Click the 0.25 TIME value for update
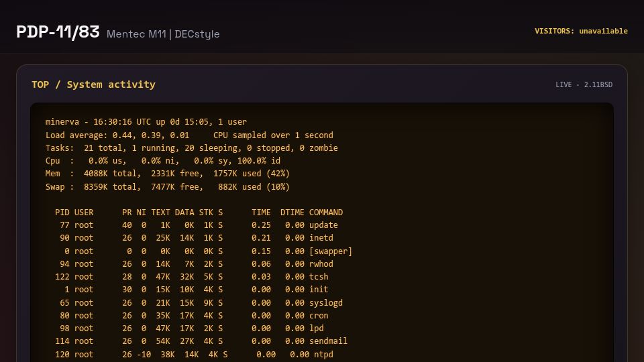This screenshot has width=644, height=362. pyautogui.click(x=261, y=225)
